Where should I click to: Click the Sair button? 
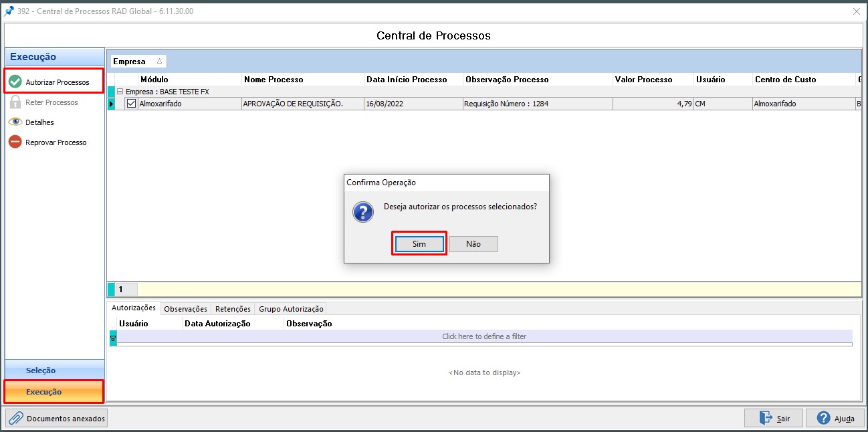click(774, 419)
